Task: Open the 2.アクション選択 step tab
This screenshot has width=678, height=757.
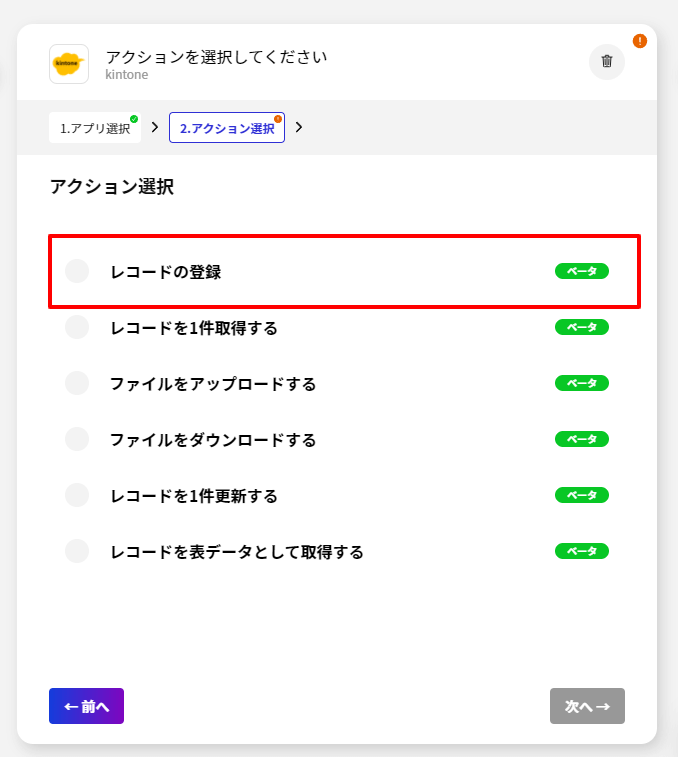Action: (x=227, y=128)
